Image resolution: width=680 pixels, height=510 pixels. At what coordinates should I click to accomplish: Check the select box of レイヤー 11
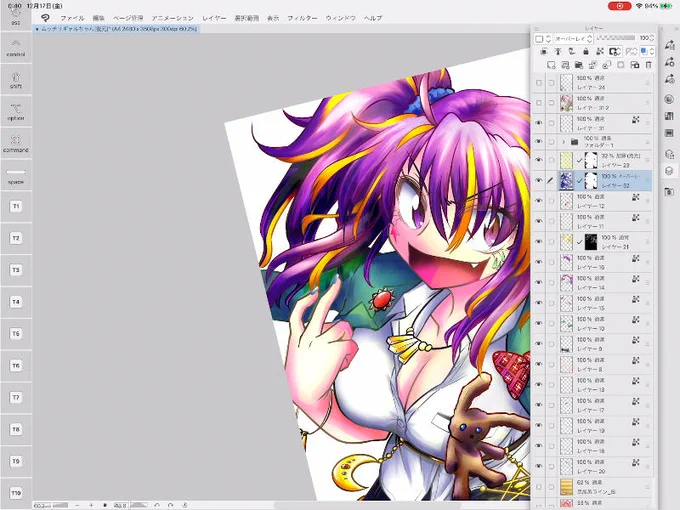click(551, 221)
